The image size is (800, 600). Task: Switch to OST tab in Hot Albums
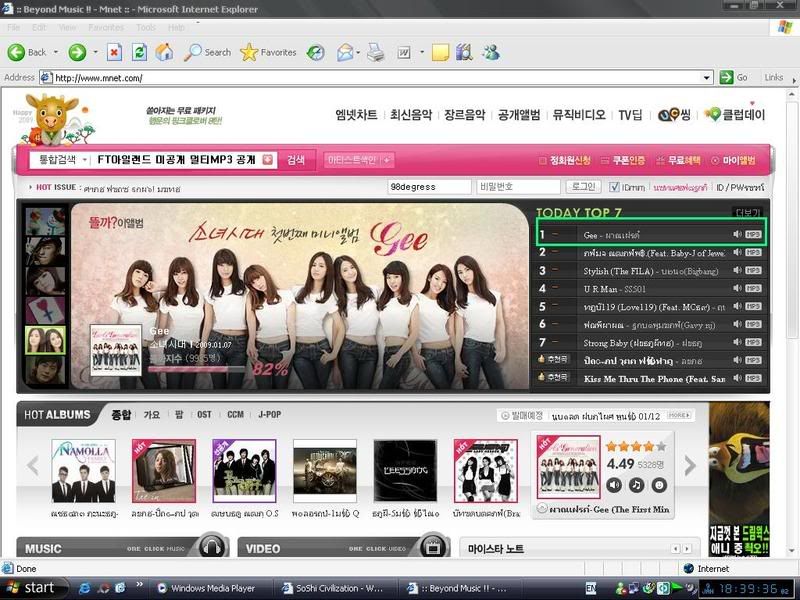(x=204, y=415)
